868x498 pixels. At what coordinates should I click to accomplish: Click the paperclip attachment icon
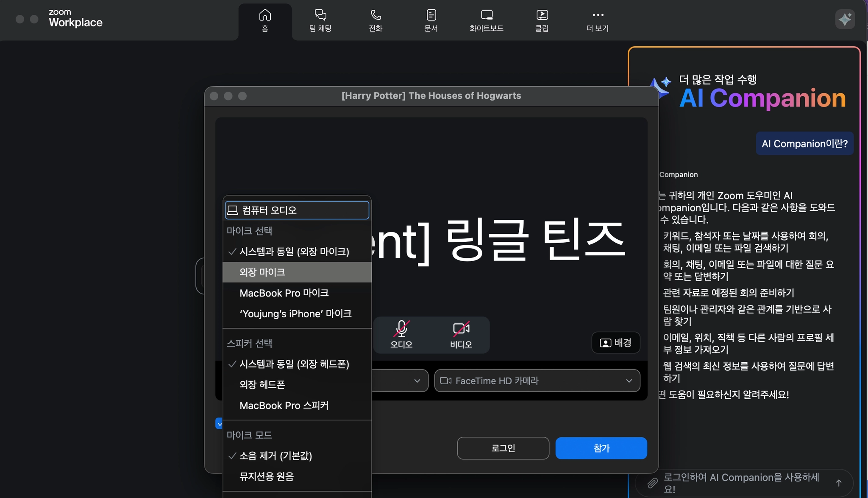click(x=652, y=483)
